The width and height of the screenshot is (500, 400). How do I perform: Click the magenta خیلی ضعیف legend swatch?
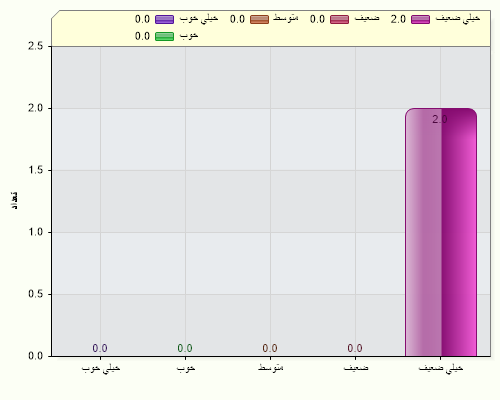(420, 19)
